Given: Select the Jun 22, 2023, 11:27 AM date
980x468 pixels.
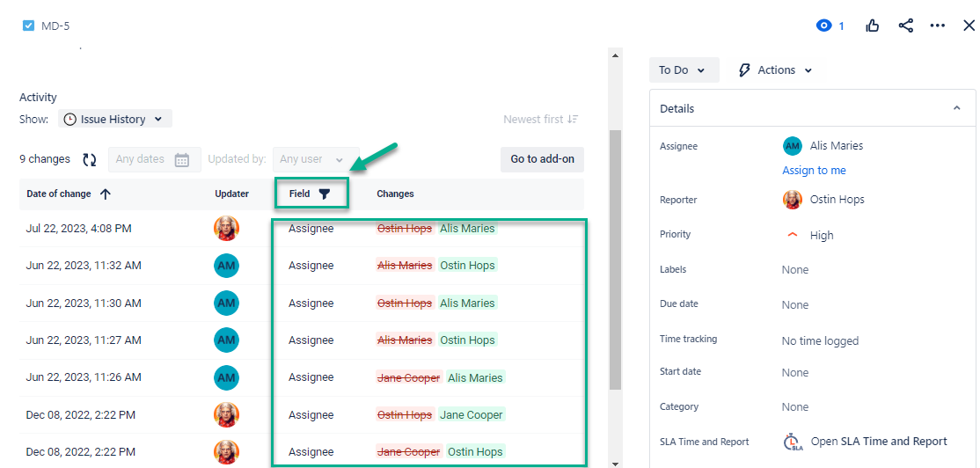Looking at the screenshot, I should (x=84, y=340).
